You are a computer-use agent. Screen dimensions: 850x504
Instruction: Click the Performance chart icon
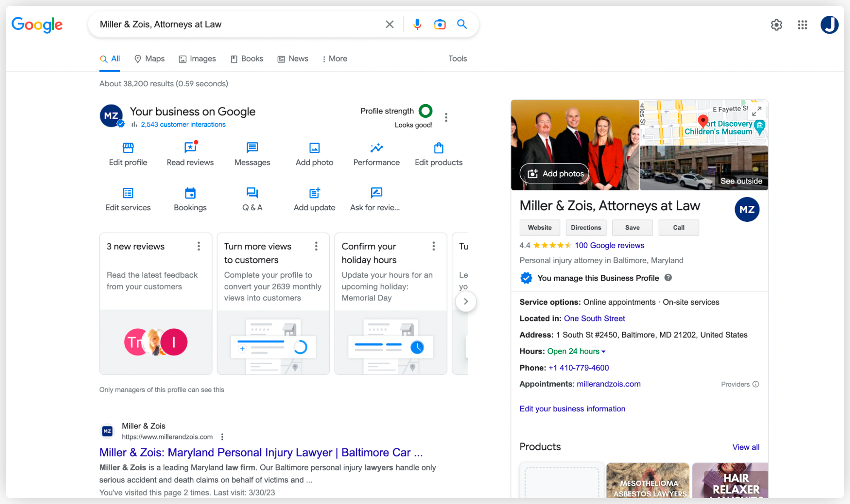pos(376,148)
